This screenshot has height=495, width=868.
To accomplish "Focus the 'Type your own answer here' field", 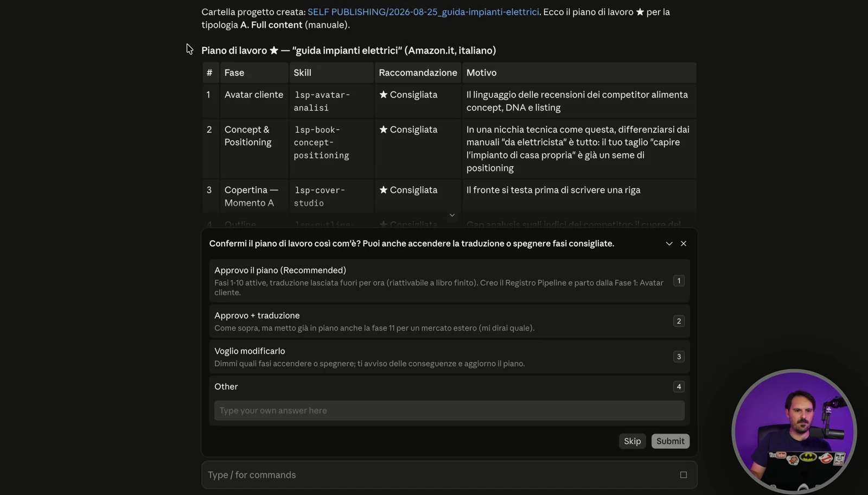I will click(449, 411).
